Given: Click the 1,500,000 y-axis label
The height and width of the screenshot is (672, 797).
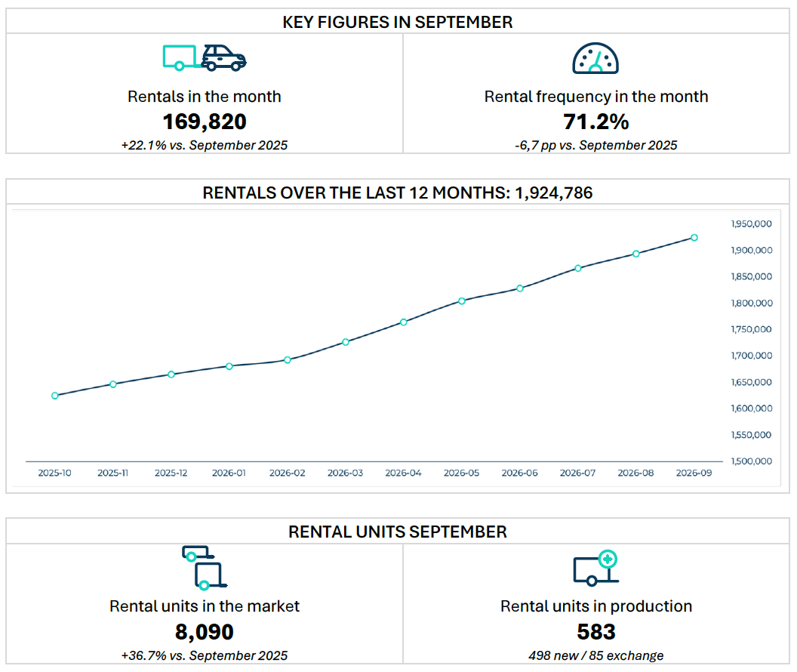Looking at the screenshot, I should [x=751, y=461].
